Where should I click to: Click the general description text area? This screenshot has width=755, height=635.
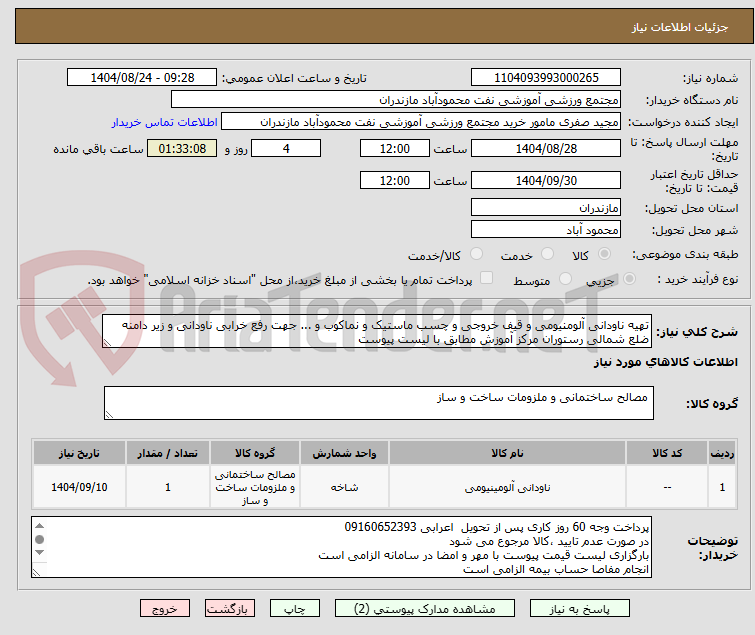[377, 332]
